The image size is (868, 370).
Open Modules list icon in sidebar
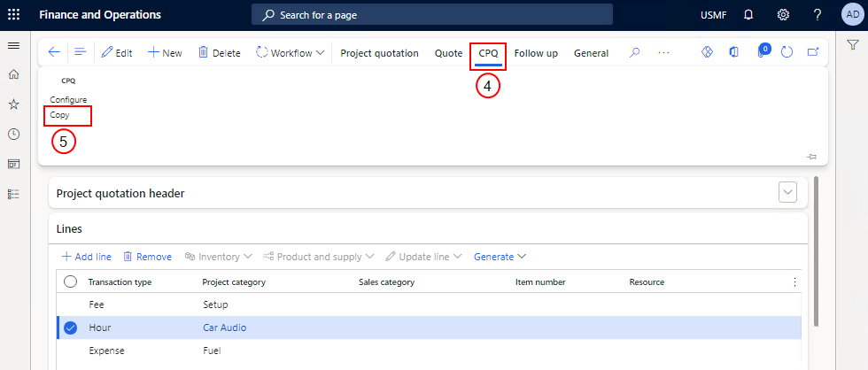13,194
